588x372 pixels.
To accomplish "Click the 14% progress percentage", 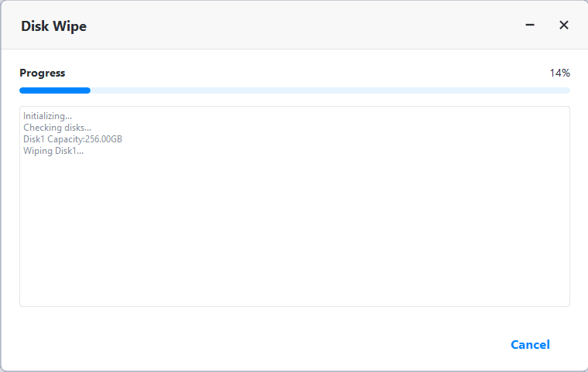I will click(x=559, y=73).
